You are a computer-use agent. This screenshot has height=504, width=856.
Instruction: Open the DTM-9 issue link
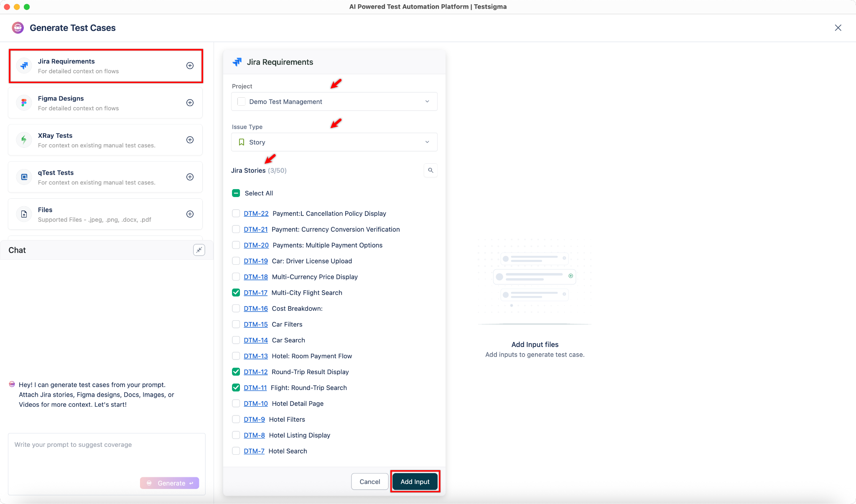pyautogui.click(x=254, y=420)
